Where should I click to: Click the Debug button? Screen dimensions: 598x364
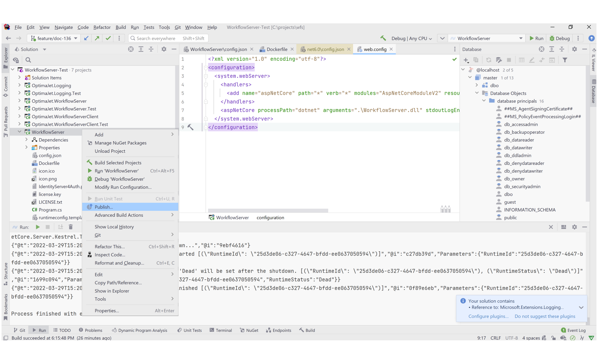pos(559,38)
